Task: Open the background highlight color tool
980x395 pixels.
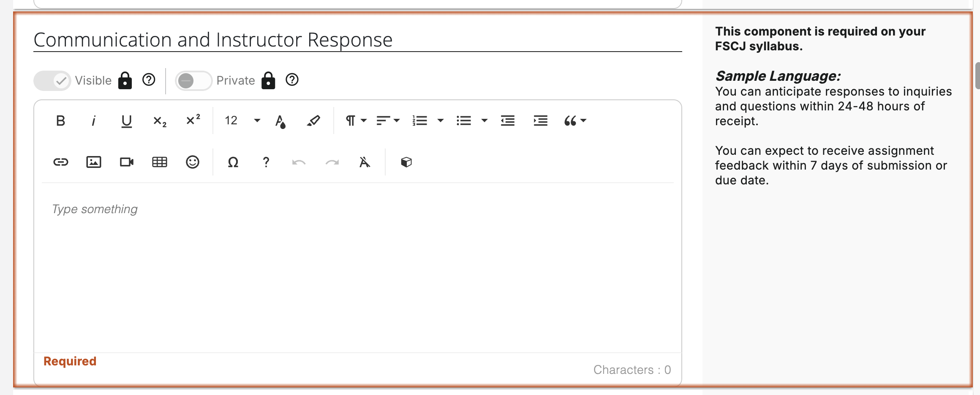Action: (313, 121)
